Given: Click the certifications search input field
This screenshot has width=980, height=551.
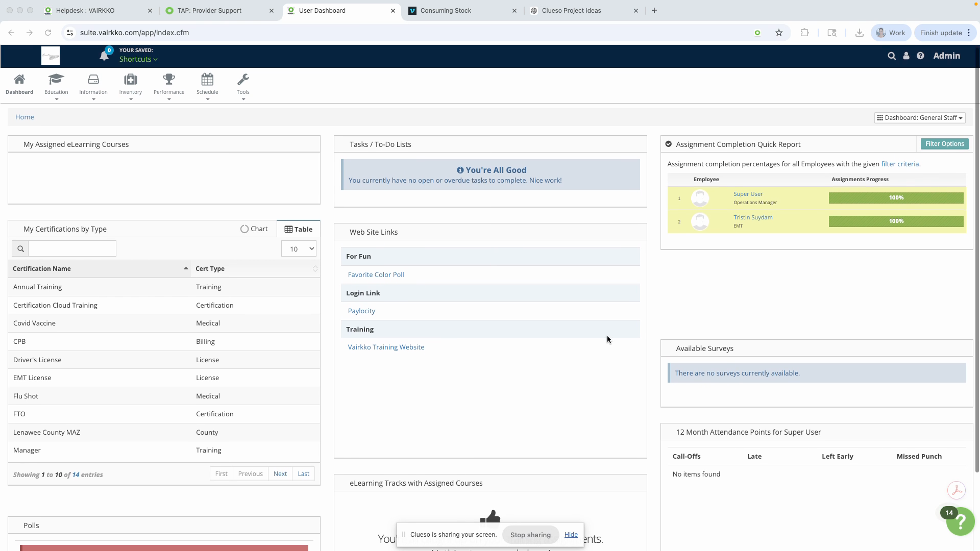Looking at the screenshot, I should [72, 249].
